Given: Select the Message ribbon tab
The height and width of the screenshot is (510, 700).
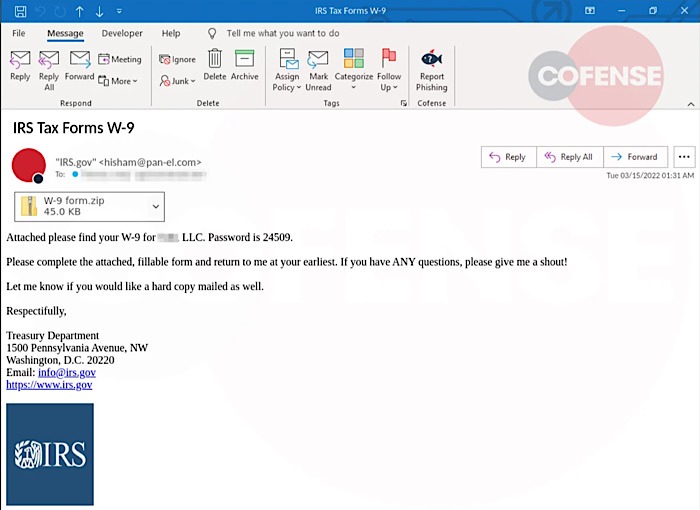Looking at the screenshot, I should click(65, 33).
